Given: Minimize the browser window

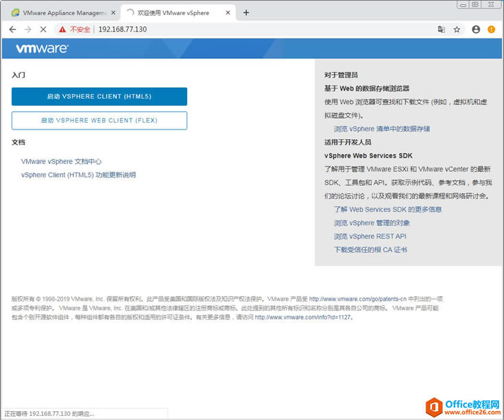Looking at the screenshot, I should [463, 5].
